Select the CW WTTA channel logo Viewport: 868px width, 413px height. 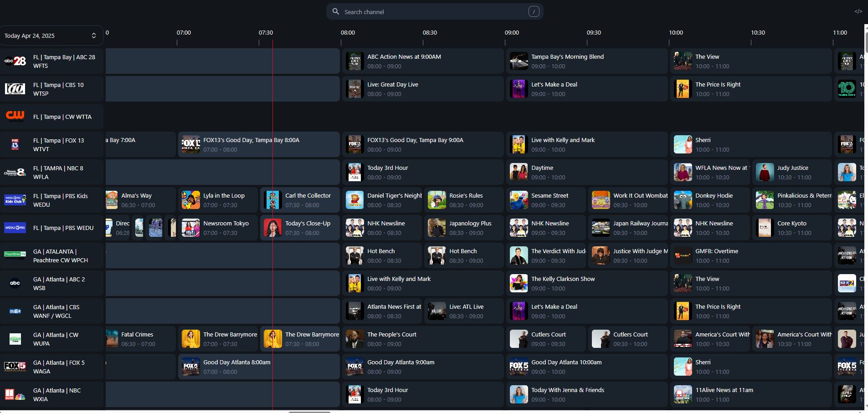point(15,117)
